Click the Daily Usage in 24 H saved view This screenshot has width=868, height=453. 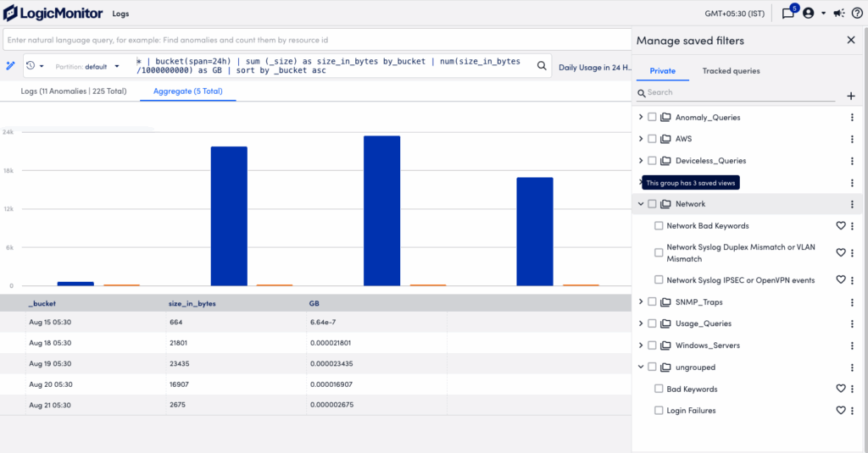(595, 67)
